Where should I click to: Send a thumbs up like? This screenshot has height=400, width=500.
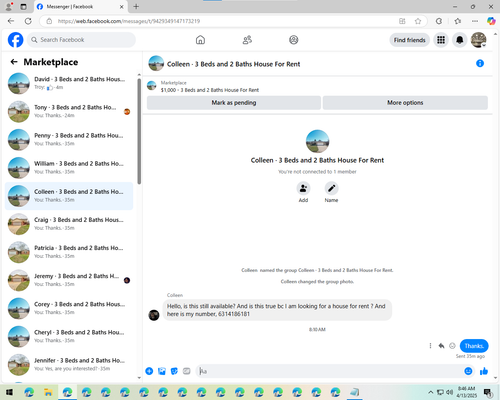pyautogui.click(x=484, y=371)
